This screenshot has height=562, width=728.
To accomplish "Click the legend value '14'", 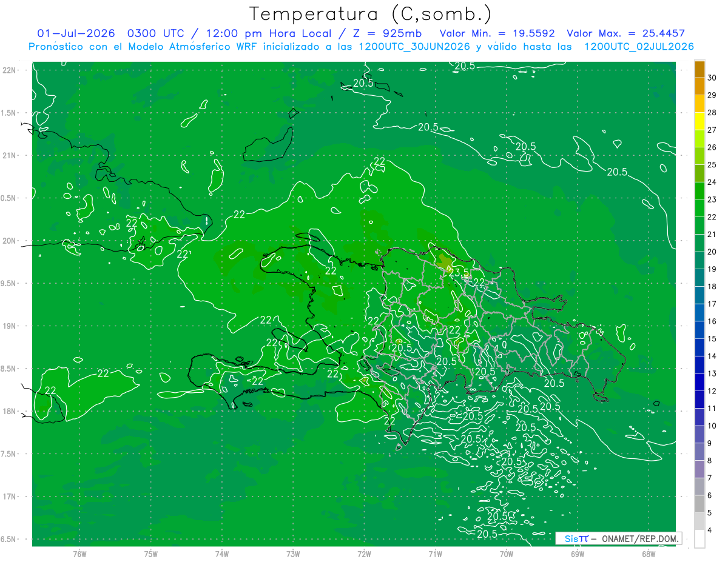I will 712,356.
